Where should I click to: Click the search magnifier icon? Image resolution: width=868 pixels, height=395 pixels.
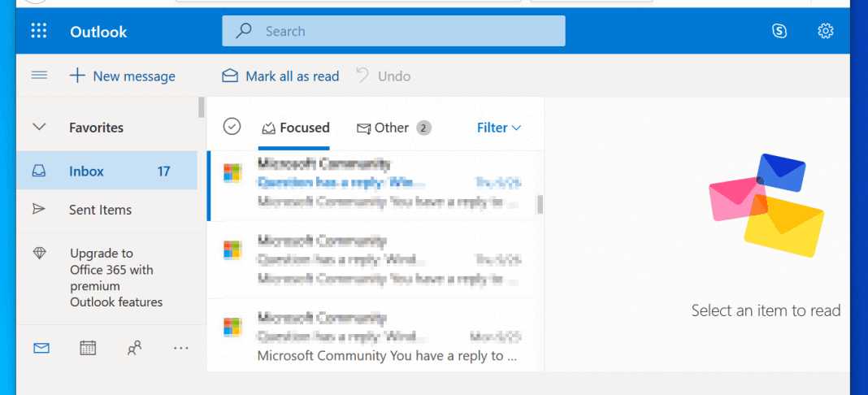[244, 31]
